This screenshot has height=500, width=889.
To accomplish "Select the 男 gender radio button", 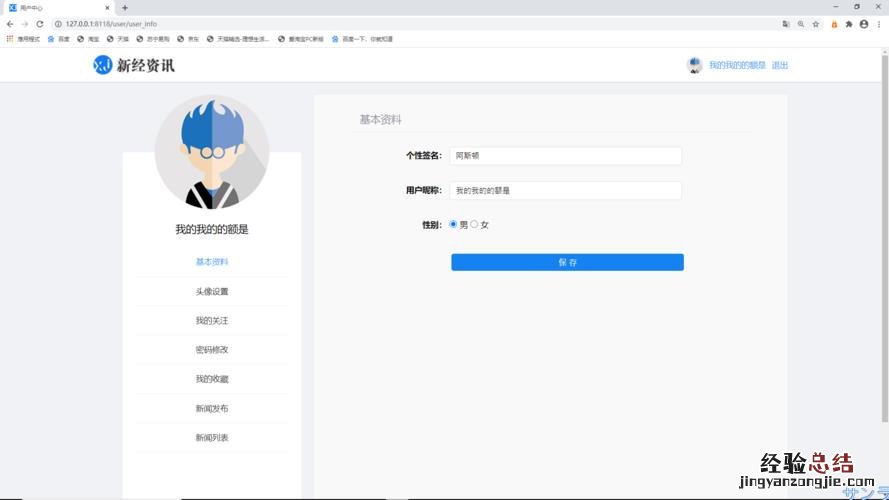I will point(453,224).
